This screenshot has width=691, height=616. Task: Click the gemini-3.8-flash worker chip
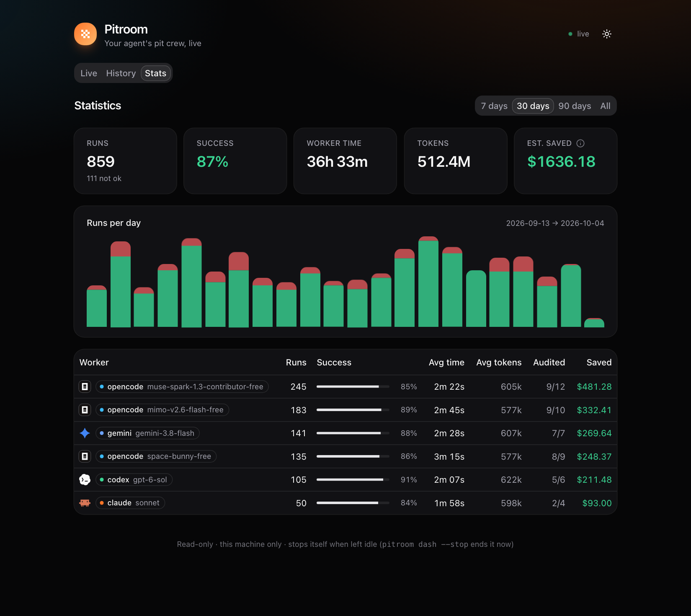tap(148, 433)
